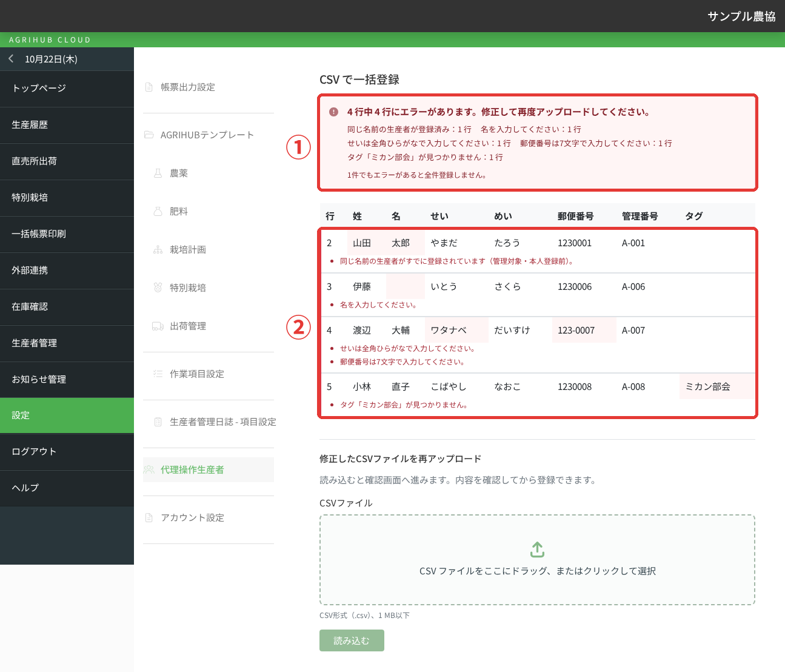Screen dimensions: 785x672
Task: Click the 特別栽培 medal icon
Action: pyautogui.click(x=158, y=287)
